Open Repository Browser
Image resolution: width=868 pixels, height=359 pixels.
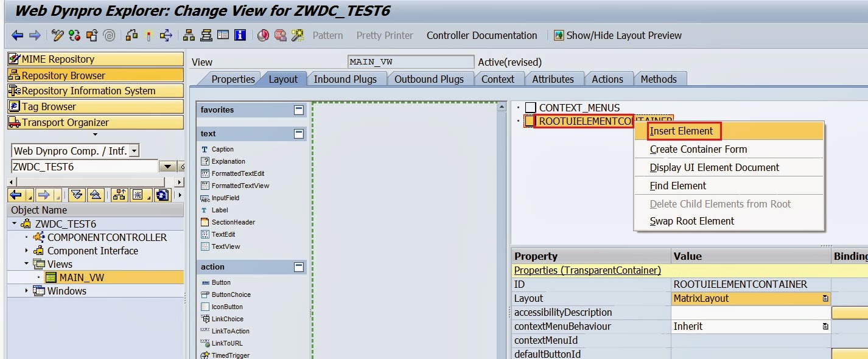click(x=95, y=75)
